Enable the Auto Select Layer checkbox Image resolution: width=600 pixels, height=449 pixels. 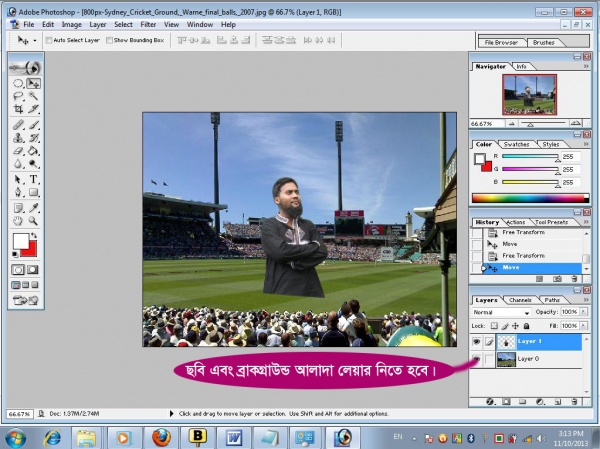click(48, 41)
